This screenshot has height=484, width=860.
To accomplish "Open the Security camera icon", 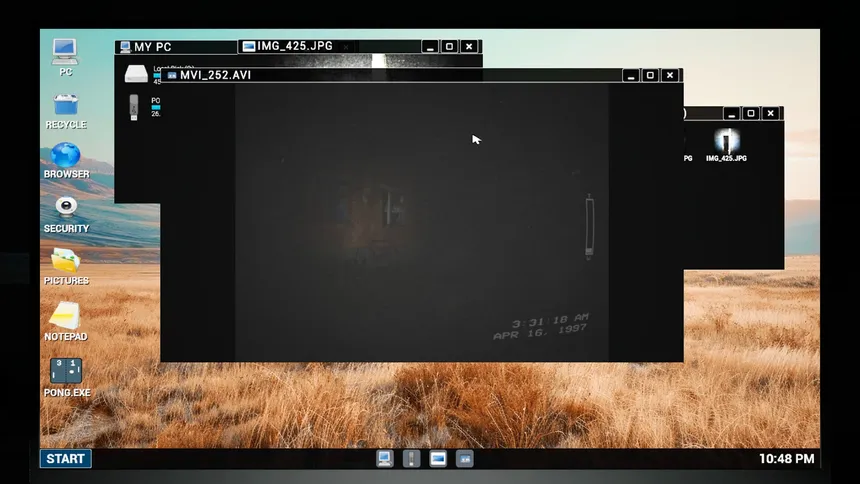I will pyautogui.click(x=66, y=215).
